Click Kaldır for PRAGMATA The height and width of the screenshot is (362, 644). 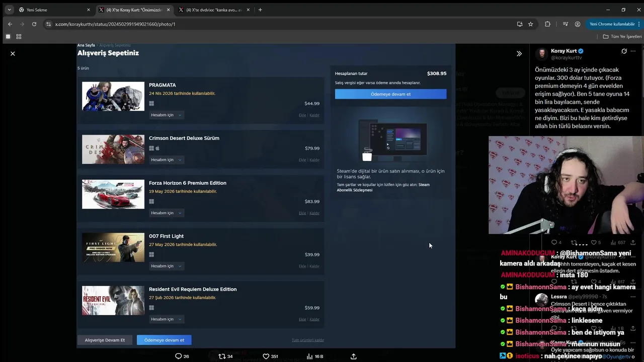tap(314, 115)
